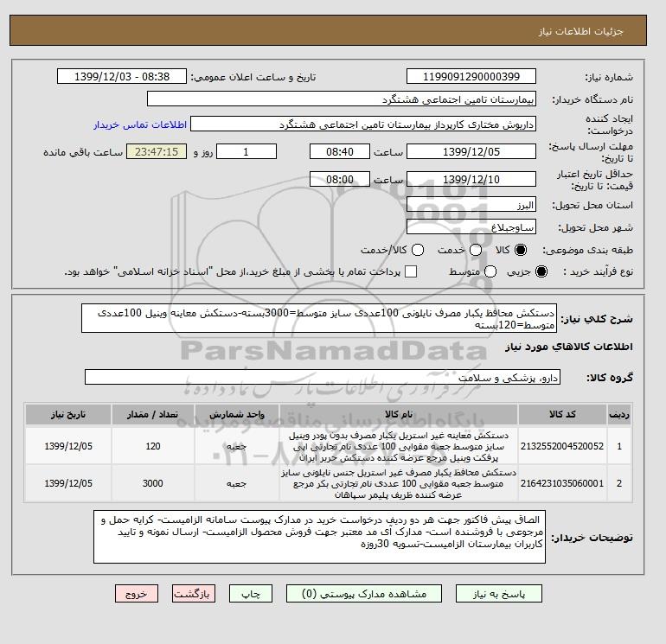Click the general need description text box

point(319,318)
